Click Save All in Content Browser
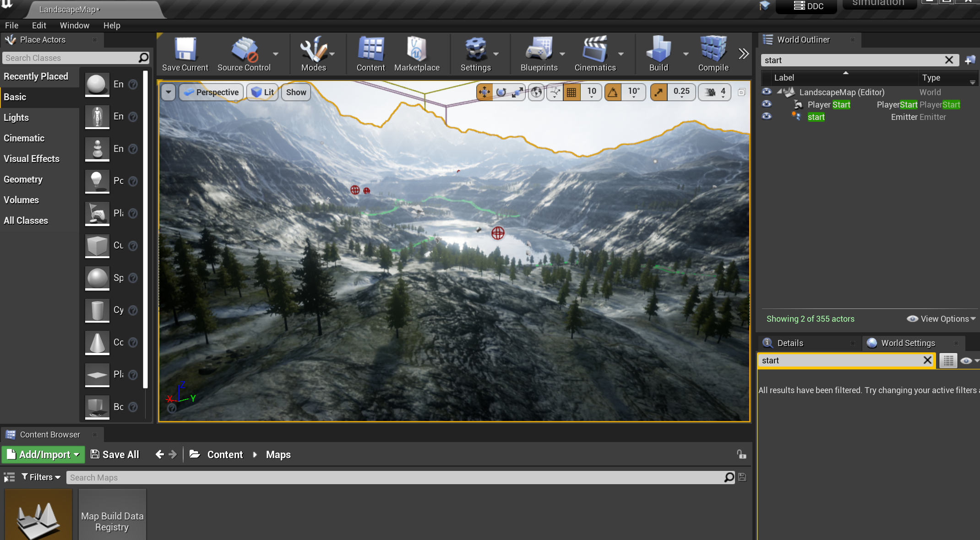 [x=115, y=454]
